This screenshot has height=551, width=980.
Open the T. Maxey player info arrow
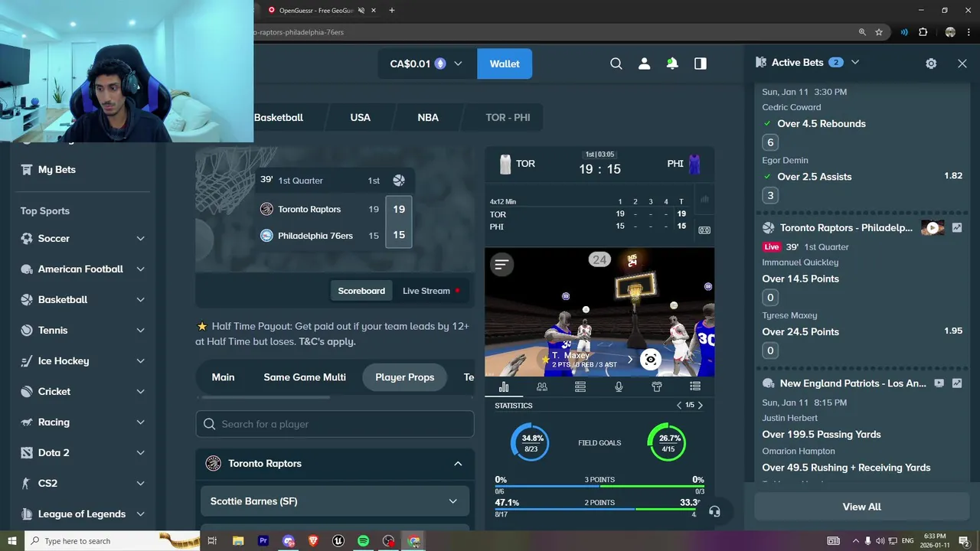(630, 359)
